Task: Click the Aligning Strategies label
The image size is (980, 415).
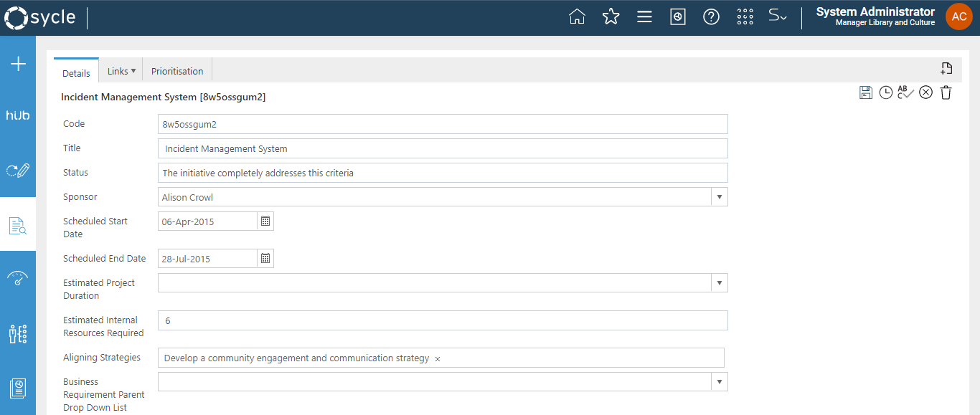Action: click(x=102, y=358)
